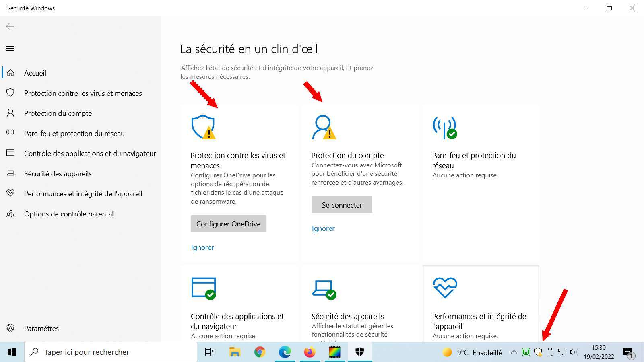Image resolution: width=644 pixels, height=362 pixels.
Task: Click the laptop icon for Sécurité des appareils in sidebar
Action: point(10,173)
